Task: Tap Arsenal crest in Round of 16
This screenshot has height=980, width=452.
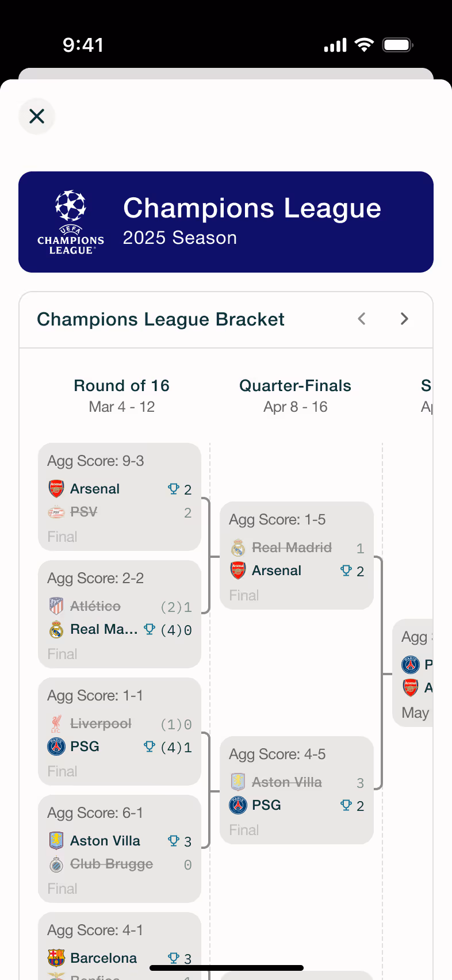Action: pyautogui.click(x=56, y=489)
